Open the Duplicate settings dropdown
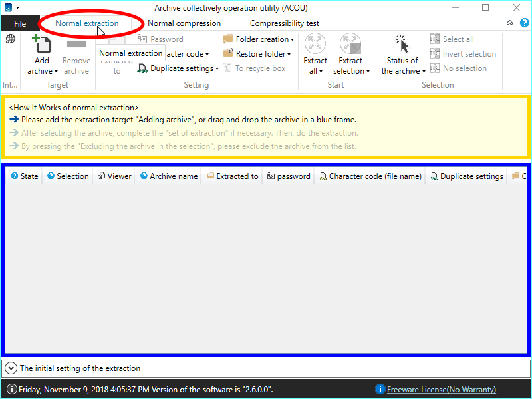The width and height of the screenshot is (532, 399). 178,68
